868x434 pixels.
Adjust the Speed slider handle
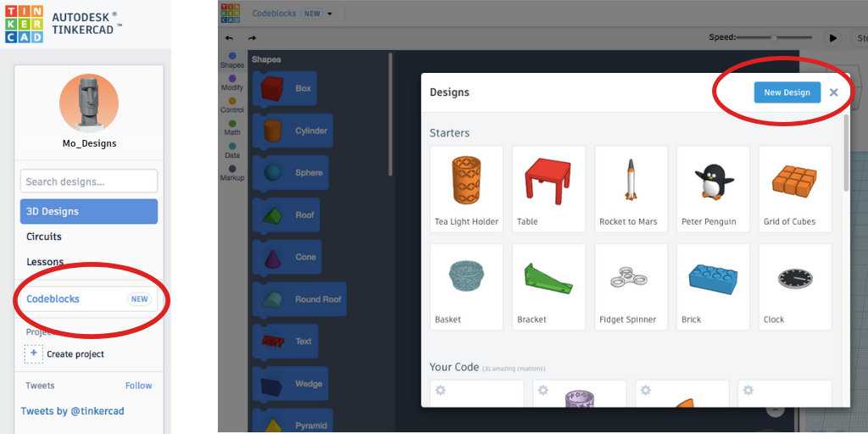click(774, 37)
